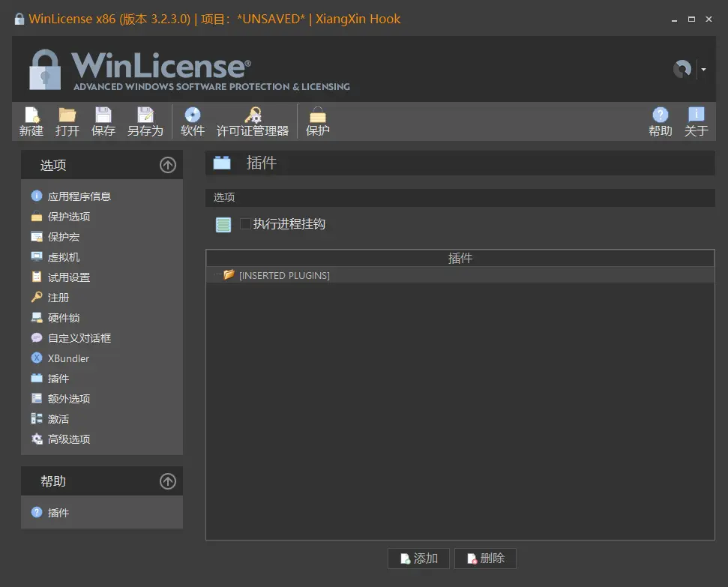Collapse the 帮助 sidebar panel

(x=168, y=481)
